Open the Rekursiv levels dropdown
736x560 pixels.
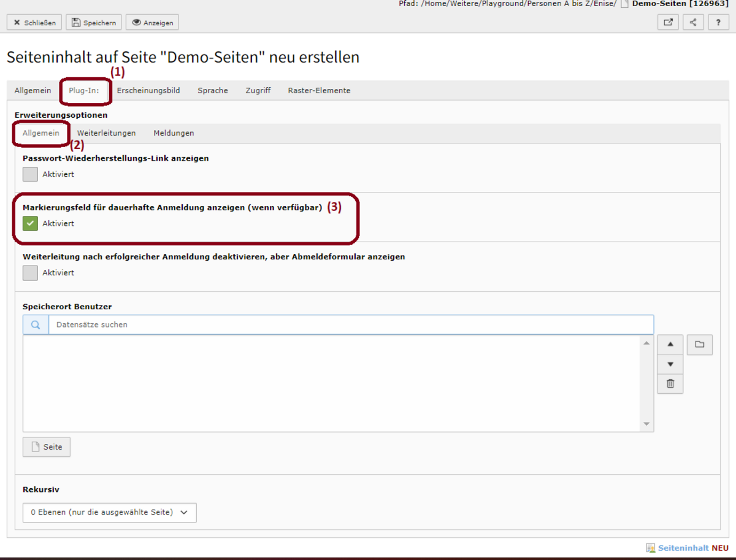tap(110, 512)
